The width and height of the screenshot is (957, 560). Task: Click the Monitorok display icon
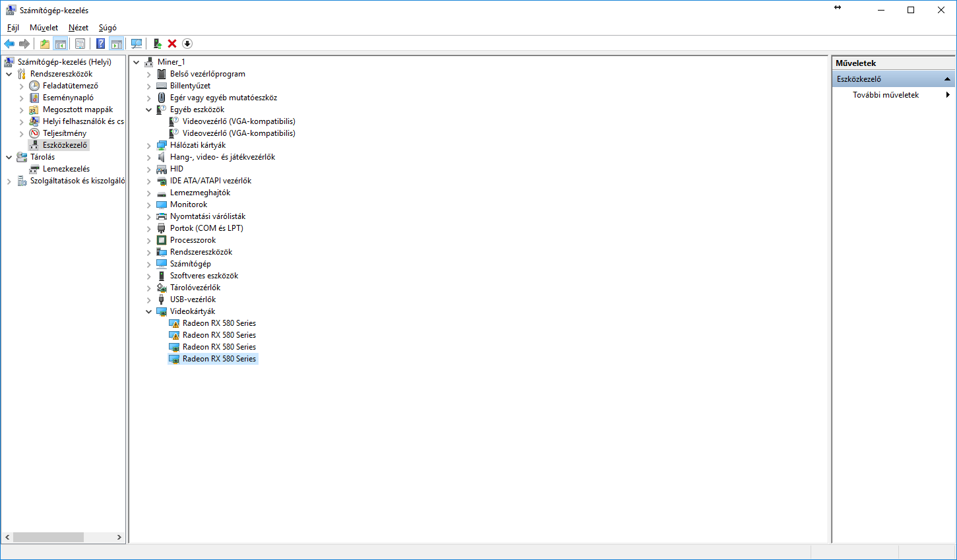point(162,204)
